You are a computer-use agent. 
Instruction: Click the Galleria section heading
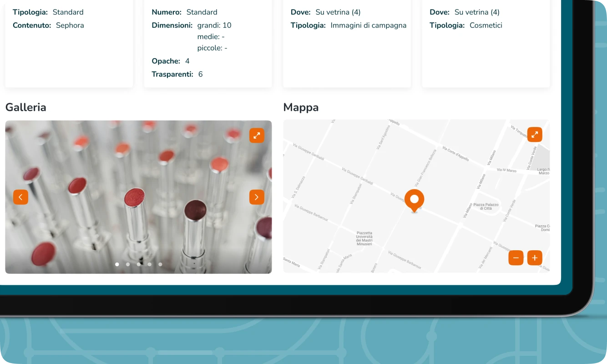tap(26, 107)
